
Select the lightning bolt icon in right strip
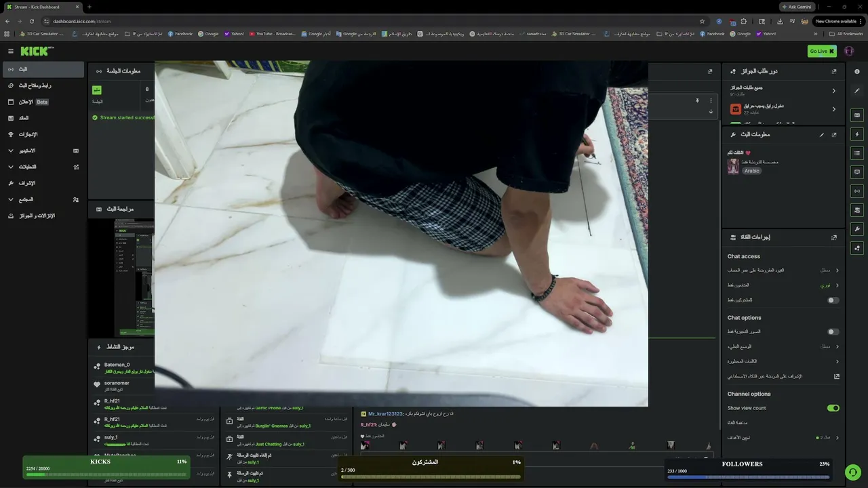(857, 134)
